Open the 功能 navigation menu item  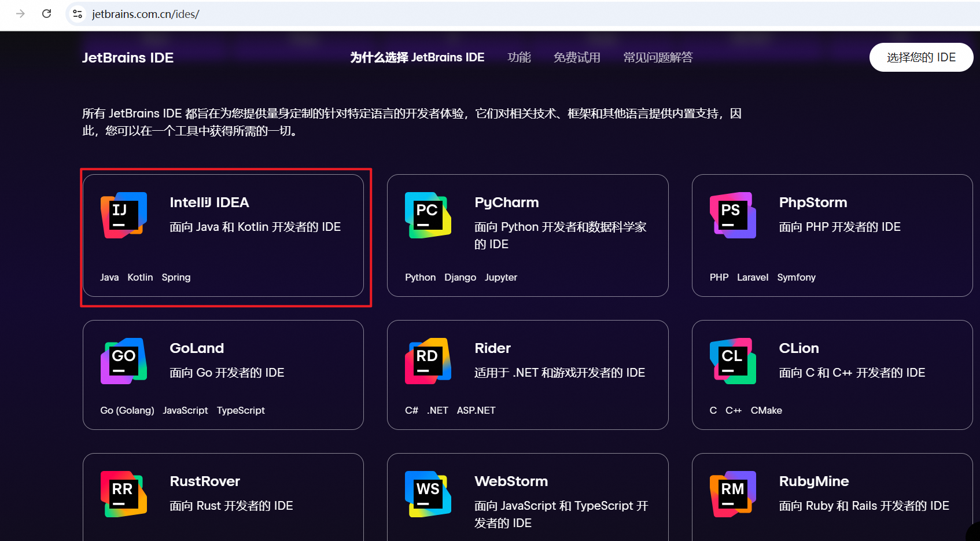coord(519,57)
